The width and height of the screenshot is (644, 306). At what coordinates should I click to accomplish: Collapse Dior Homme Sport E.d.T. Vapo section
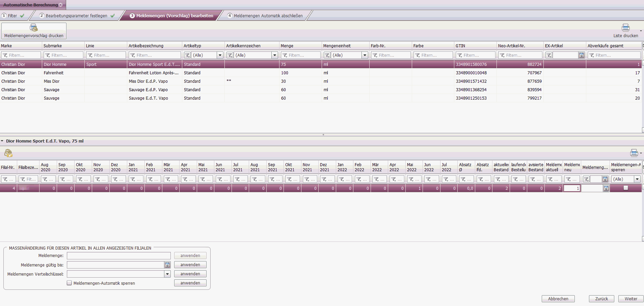point(2,141)
